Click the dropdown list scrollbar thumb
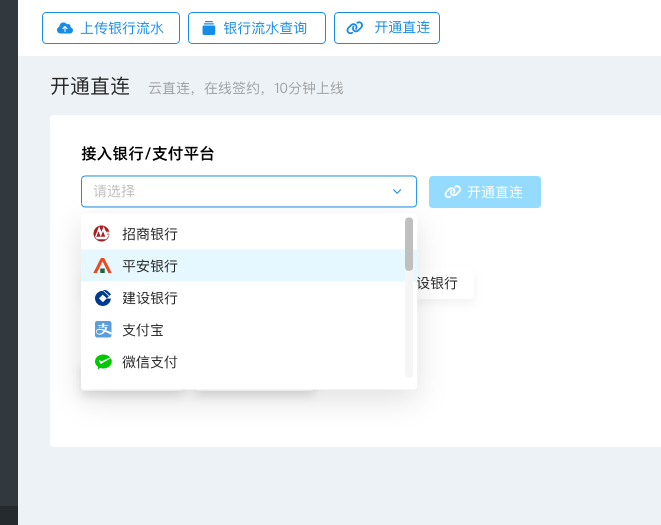This screenshot has width=661, height=525. (409, 244)
